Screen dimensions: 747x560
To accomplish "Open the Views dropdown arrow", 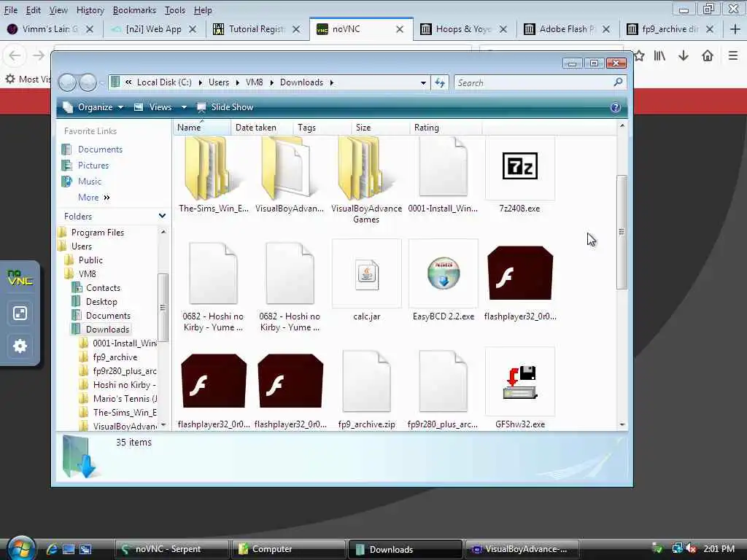I will click(x=184, y=107).
